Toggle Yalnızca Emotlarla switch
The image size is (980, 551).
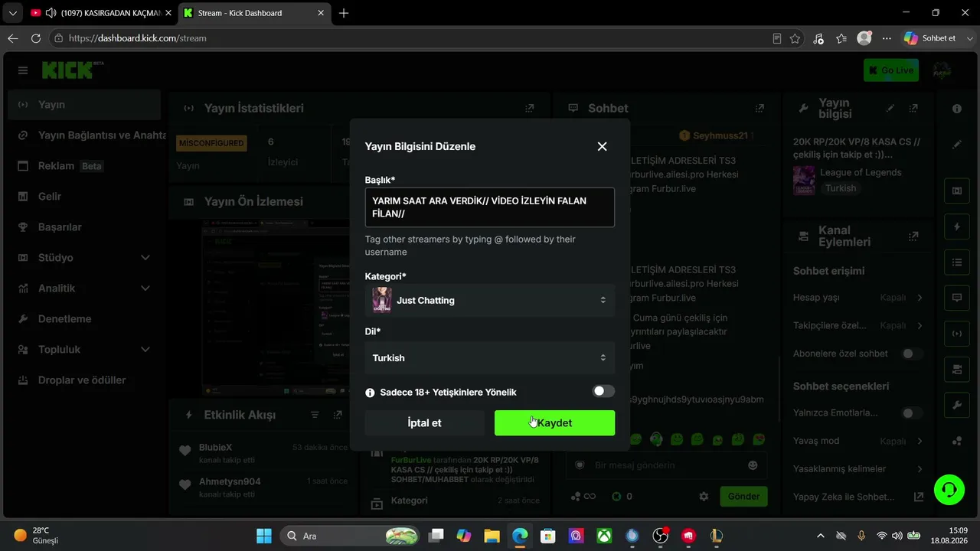pyautogui.click(x=911, y=413)
